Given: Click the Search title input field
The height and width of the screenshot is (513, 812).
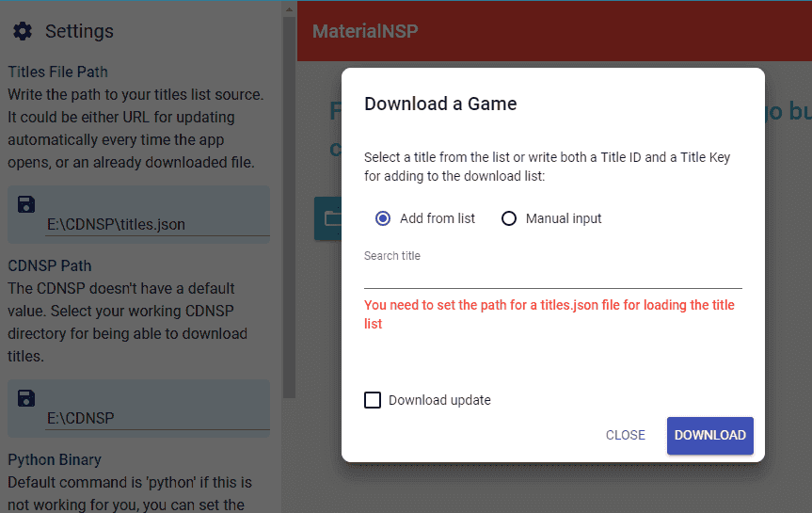Looking at the screenshot, I should pyautogui.click(x=553, y=276).
